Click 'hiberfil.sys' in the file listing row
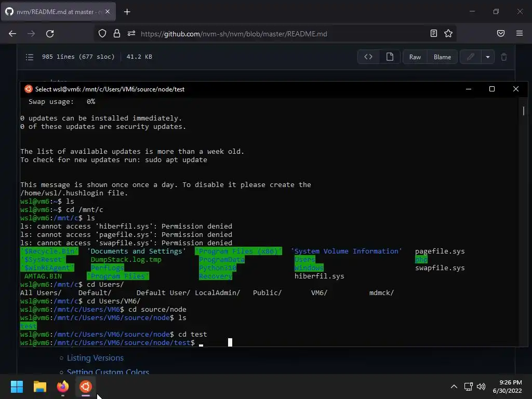The image size is (532, 399). point(320,276)
